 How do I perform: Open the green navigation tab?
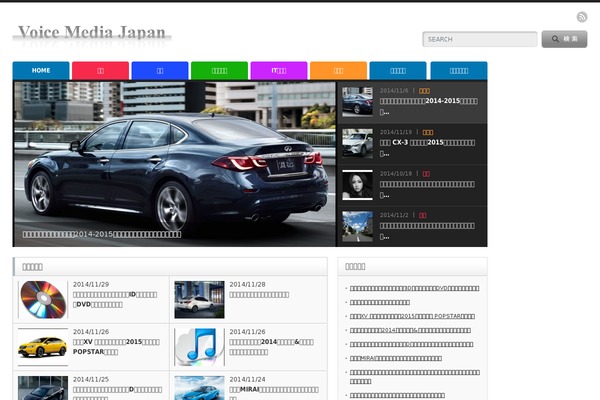219,70
